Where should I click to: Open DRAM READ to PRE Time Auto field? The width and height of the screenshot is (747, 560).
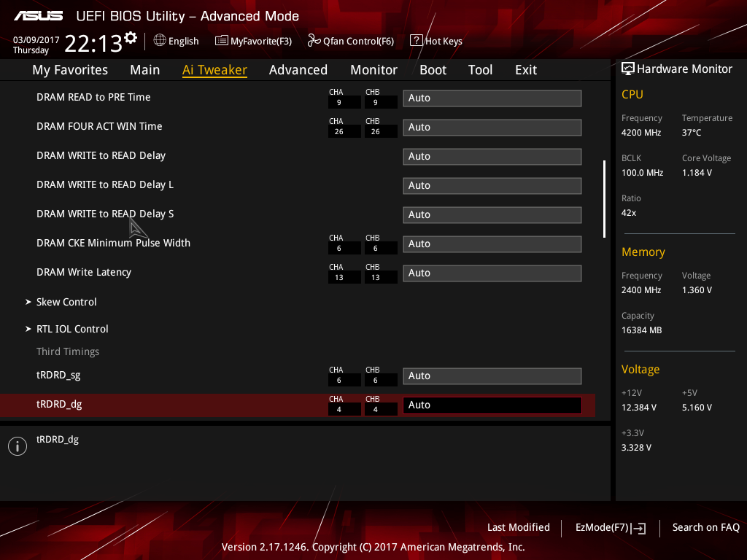pyautogui.click(x=492, y=98)
